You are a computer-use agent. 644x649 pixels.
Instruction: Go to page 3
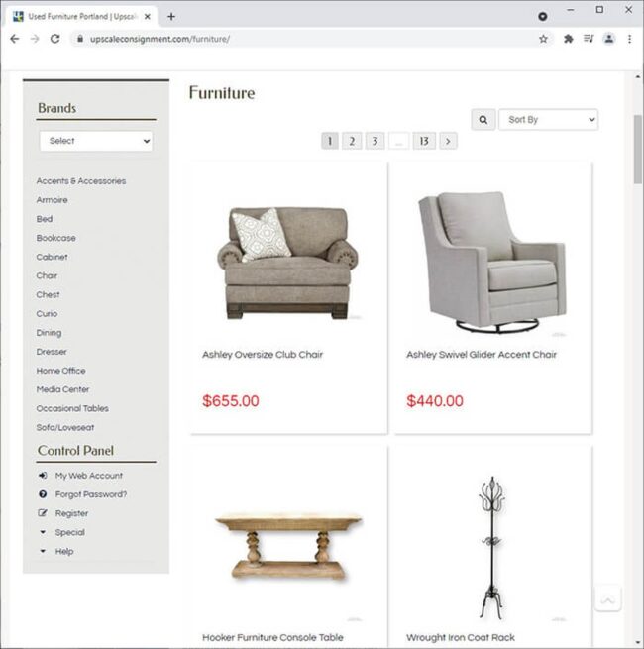(375, 141)
